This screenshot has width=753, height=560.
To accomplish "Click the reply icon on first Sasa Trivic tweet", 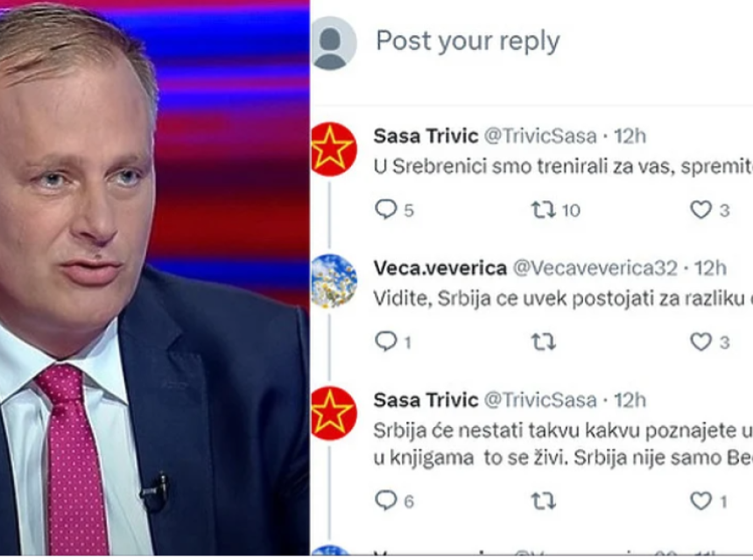I will pos(385,210).
